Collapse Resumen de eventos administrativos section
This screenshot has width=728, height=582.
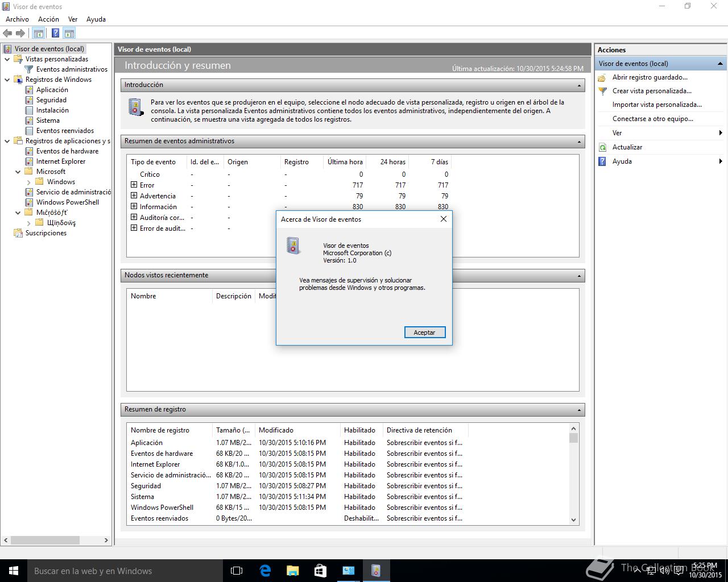tap(579, 142)
